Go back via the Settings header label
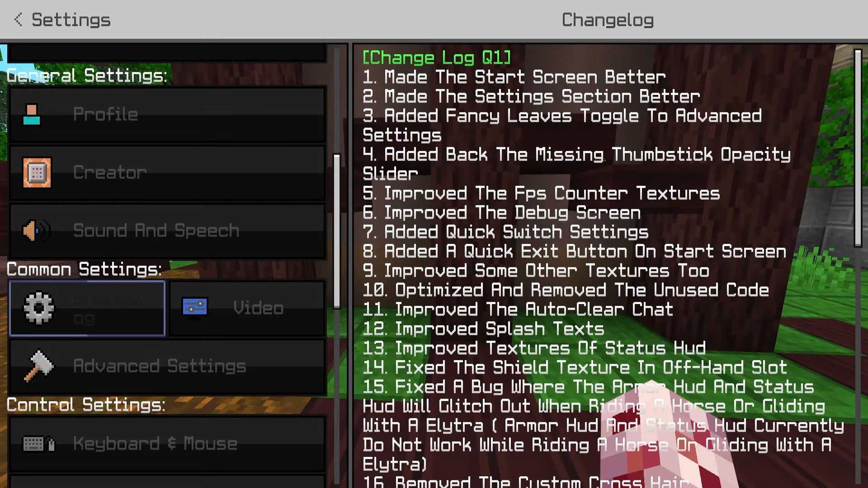The width and height of the screenshot is (868, 488). [71, 20]
